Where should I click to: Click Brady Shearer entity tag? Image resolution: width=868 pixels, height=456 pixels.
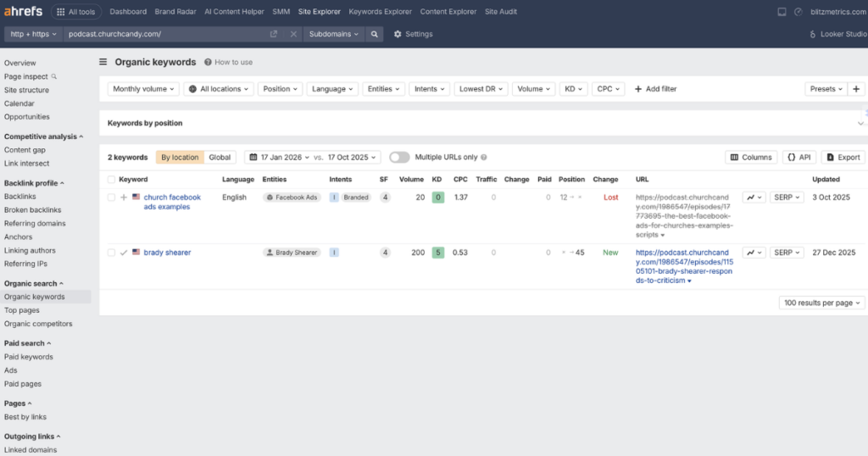(x=292, y=253)
